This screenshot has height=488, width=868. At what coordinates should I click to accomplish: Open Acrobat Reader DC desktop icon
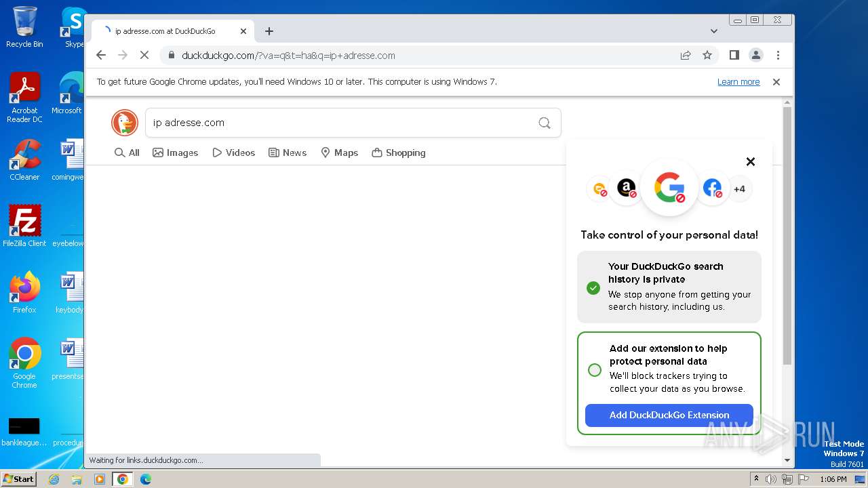24,98
